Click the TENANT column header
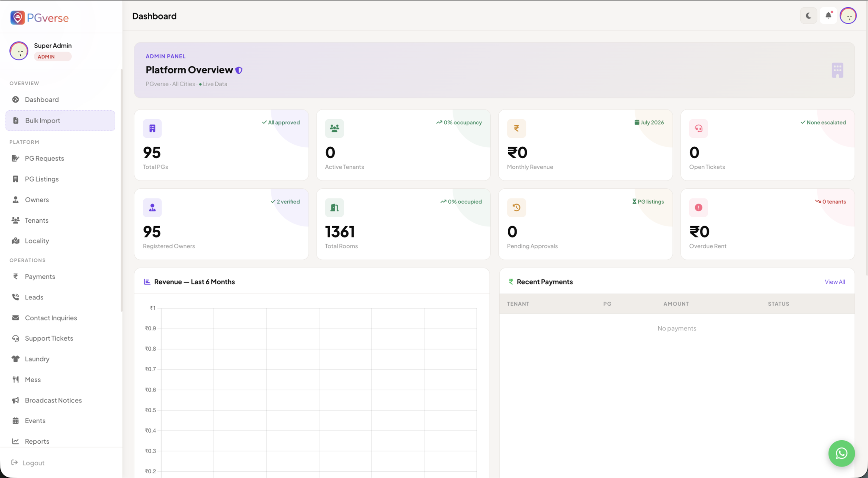The width and height of the screenshot is (868, 478). (x=518, y=304)
